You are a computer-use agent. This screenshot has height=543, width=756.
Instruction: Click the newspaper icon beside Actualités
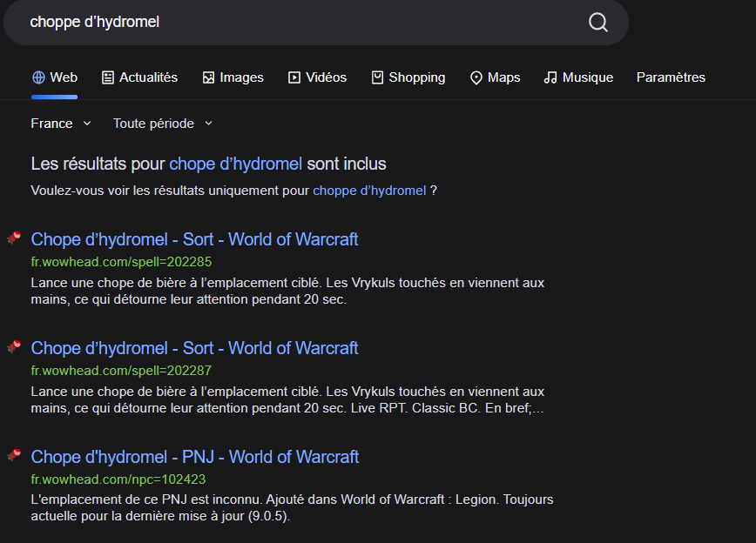(x=108, y=77)
